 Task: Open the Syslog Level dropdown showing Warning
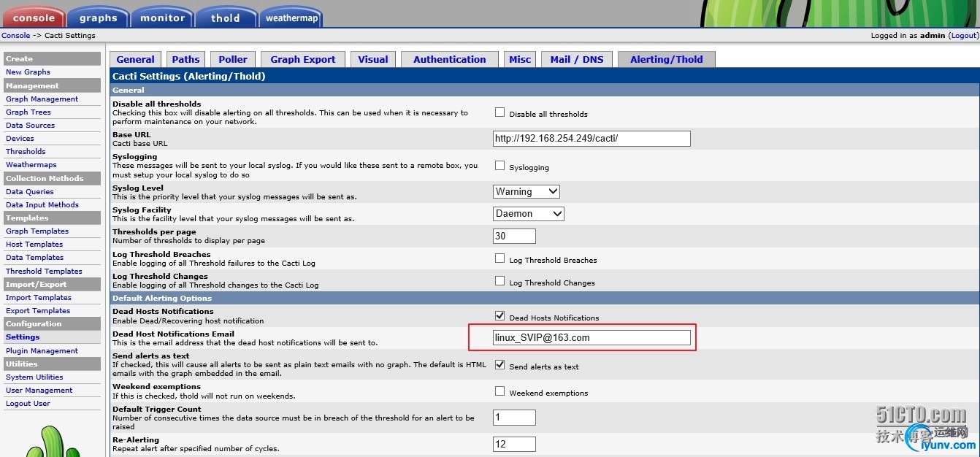pos(527,191)
